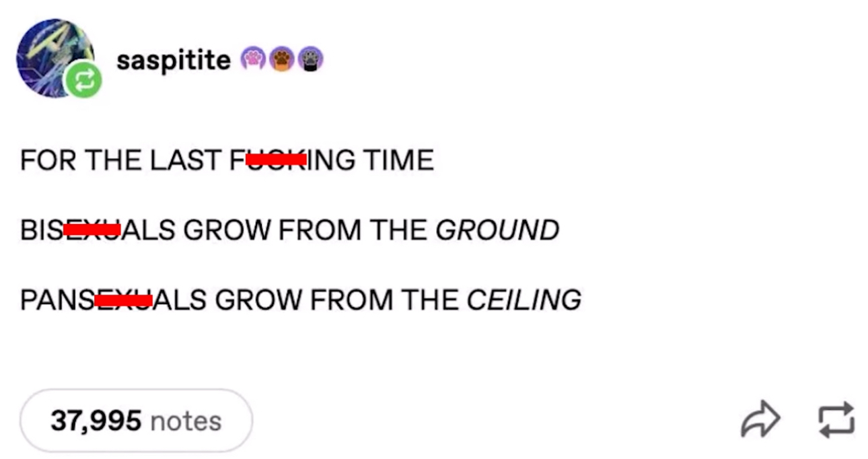Share the post via arrow icon
This screenshot has width=868, height=459.
pyautogui.click(x=760, y=421)
